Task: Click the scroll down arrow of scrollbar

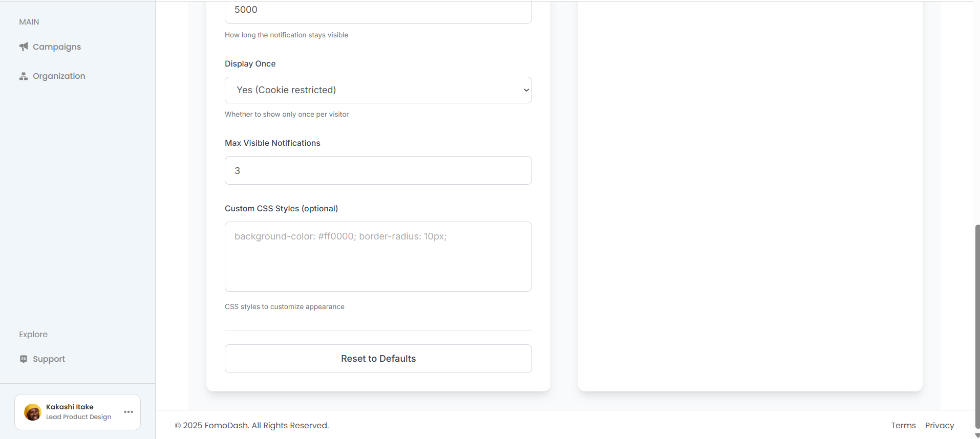Action: [977, 435]
